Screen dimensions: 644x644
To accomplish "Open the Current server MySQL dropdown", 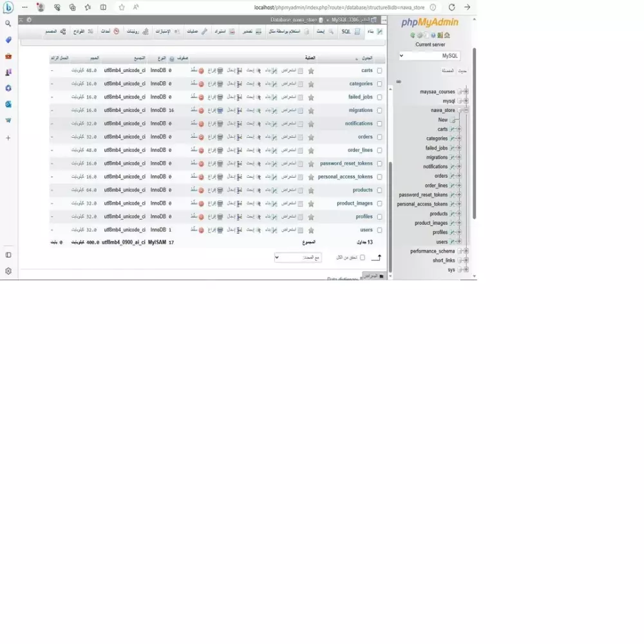I will (429, 56).
